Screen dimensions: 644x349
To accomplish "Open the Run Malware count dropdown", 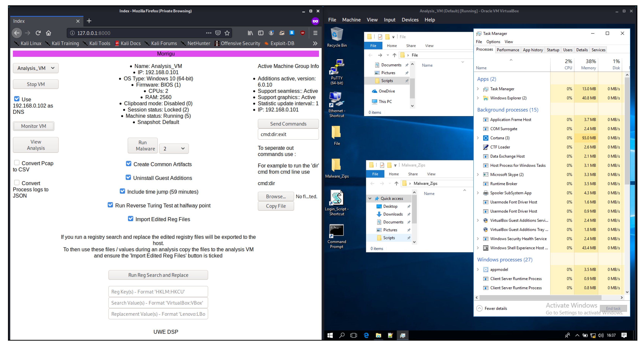I will coord(174,149).
